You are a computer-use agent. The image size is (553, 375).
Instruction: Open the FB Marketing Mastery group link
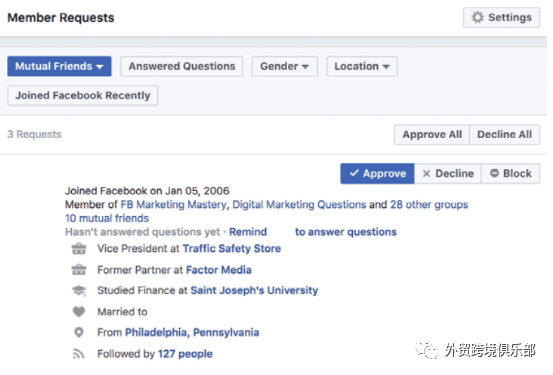[x=174, y=205]
